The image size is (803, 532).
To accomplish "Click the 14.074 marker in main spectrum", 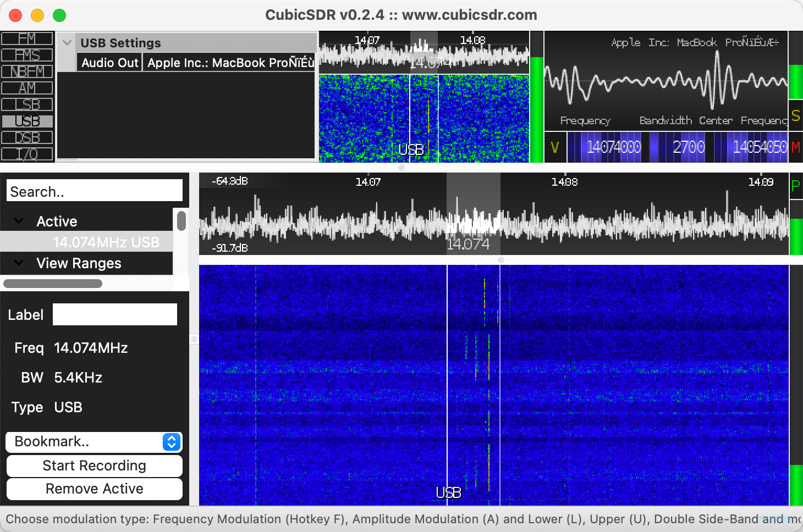I will [468, 244].
